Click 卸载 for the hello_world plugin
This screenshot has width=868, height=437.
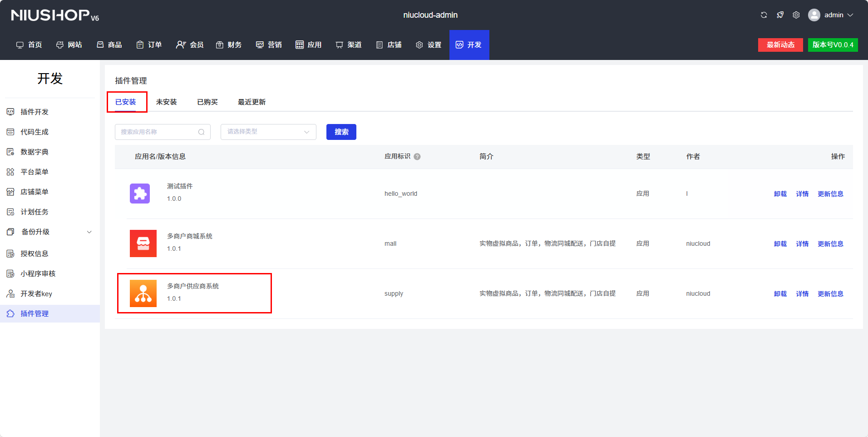[x=780, y=194]
